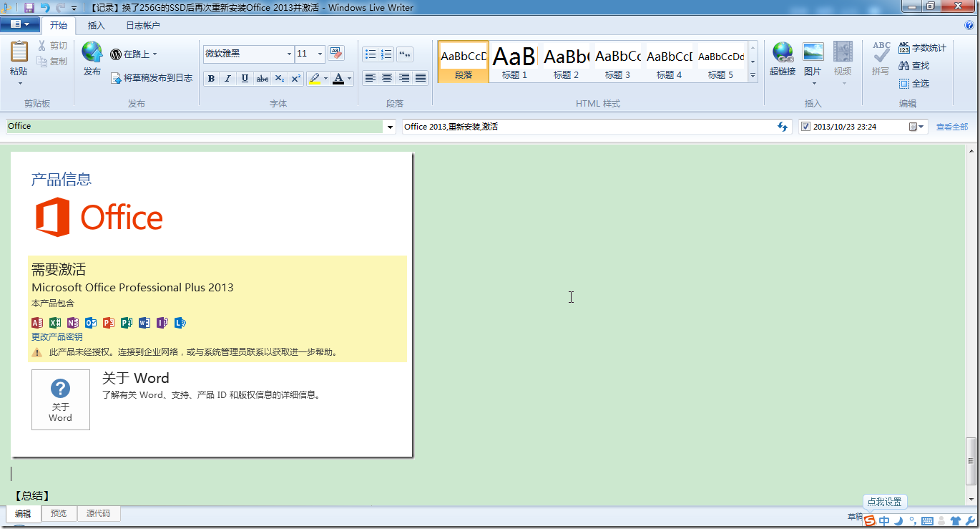Refresh tags using the blue arrows icon
The image size is (980, 529).
(x=783, y=127)
